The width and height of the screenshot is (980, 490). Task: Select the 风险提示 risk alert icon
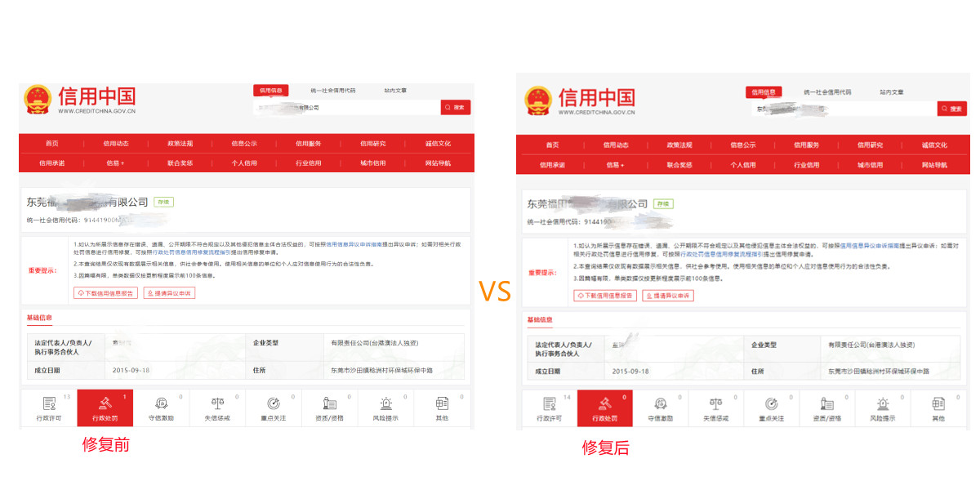385,403
